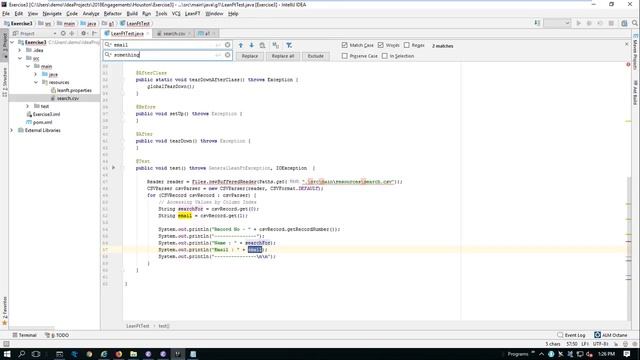The width and height of the screenshot is (640, 360).
Task: Toggle tool window bars icon at bottom-left
Action: pyautogui.click(x=6, y=344)
